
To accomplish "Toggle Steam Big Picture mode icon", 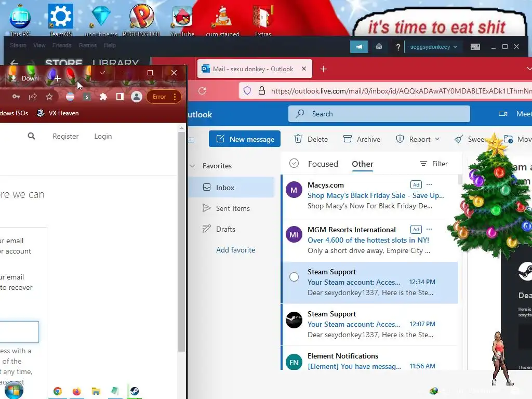I will click(475, 47).
